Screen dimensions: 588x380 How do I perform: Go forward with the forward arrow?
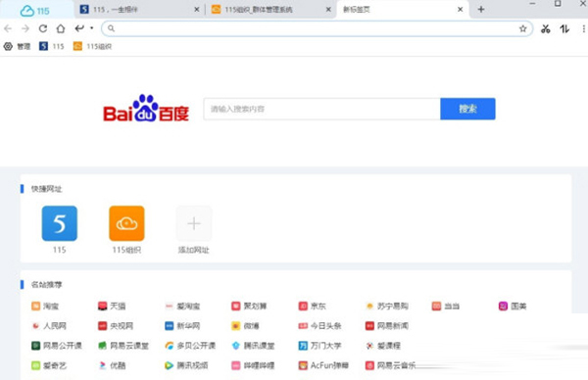(x=25, y=28)
